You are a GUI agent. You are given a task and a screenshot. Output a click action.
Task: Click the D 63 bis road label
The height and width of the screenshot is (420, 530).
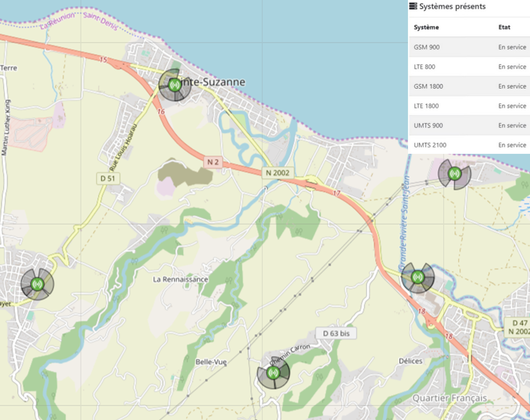point(336,333)
